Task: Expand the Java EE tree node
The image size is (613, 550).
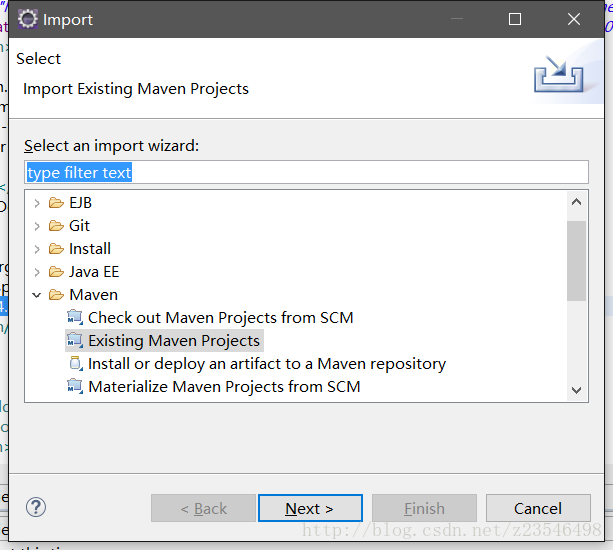Action: [x=37, y=272]
